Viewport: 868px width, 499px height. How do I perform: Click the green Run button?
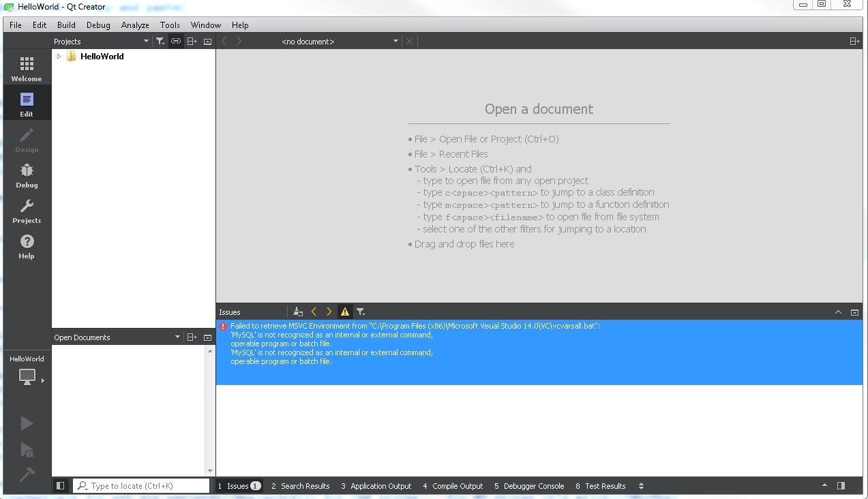pyautogui.click(x=27, y=423)
